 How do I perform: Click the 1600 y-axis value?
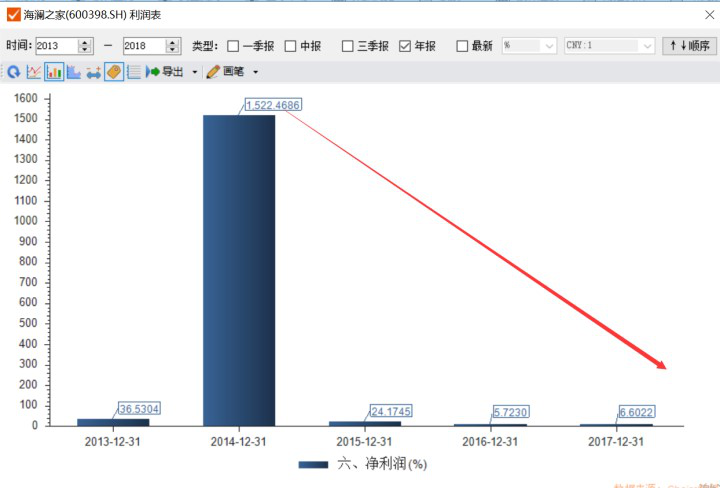point(26,98)
